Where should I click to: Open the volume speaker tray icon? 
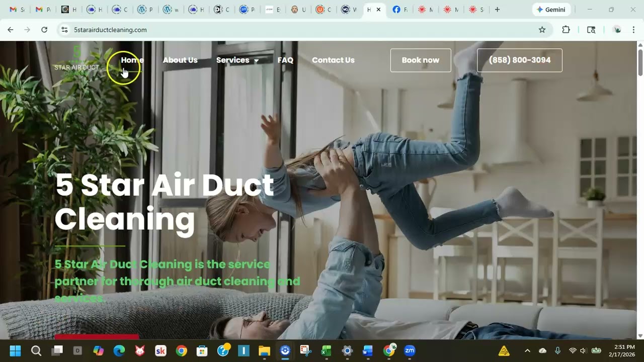click(583, 350)
